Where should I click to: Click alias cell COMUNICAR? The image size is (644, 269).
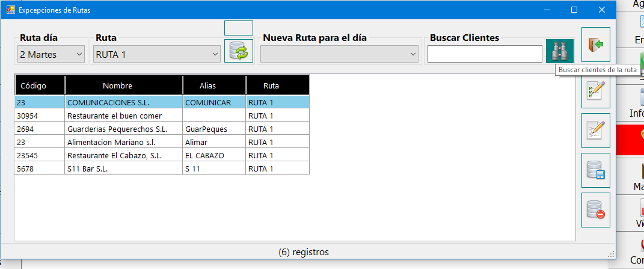click(214, 102)
